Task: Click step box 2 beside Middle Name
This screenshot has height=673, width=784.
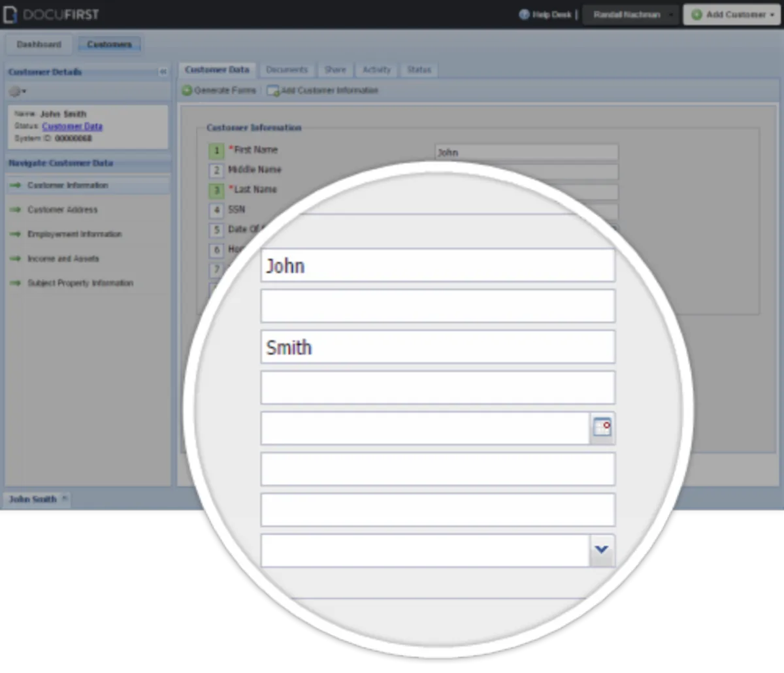Action: click(x=216, y=171)
